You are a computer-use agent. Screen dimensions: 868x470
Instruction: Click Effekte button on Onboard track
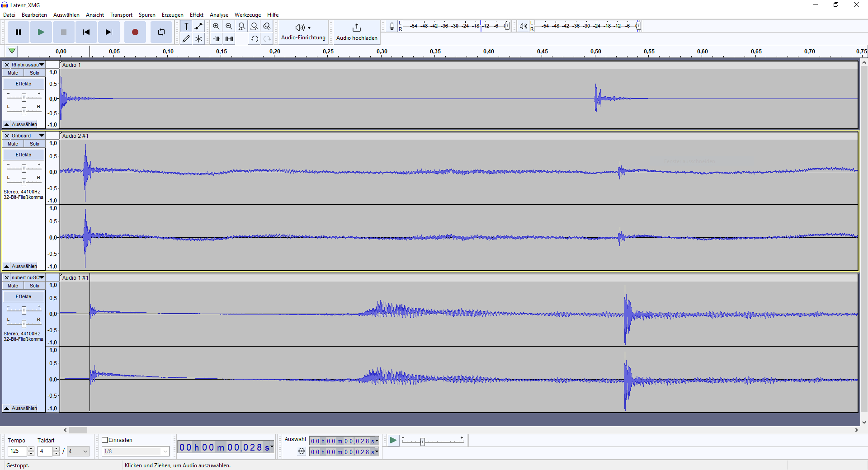click(x=24, y=155)
